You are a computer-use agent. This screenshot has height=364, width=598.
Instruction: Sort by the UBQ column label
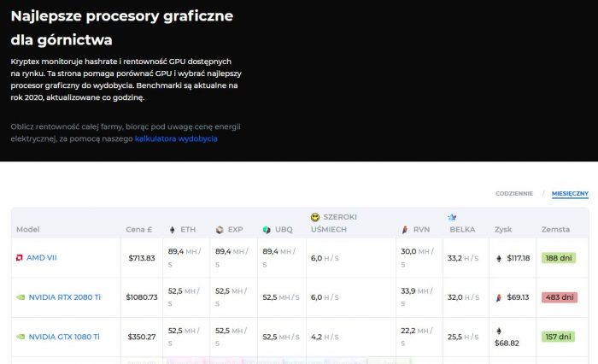coord(284,229)
